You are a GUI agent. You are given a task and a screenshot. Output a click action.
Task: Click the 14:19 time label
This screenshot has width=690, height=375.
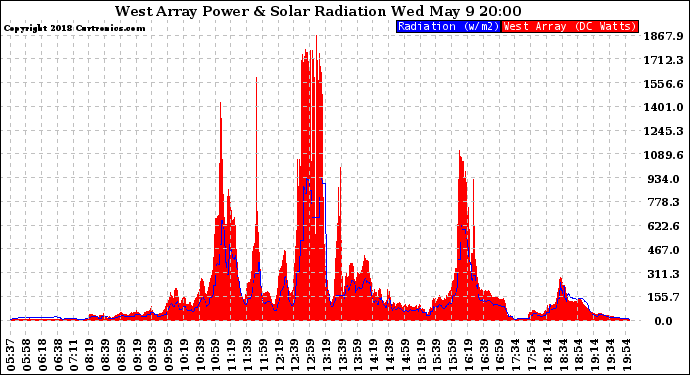click(x=374, y=355)
